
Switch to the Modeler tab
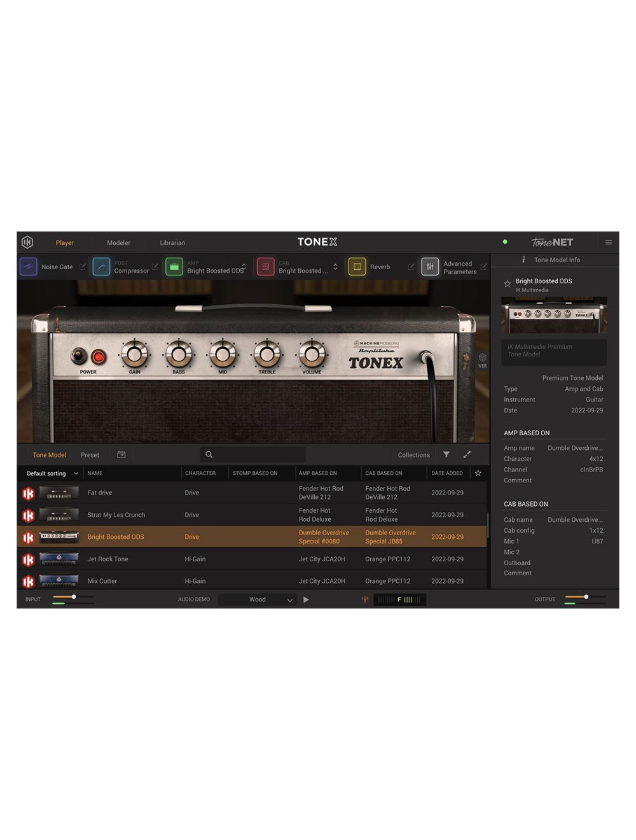(118, 242)
